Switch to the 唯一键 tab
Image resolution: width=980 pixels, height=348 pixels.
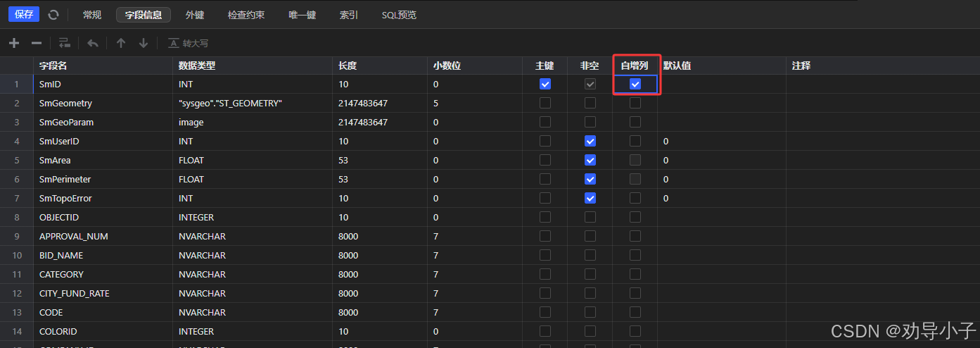[x=303, y=15]
